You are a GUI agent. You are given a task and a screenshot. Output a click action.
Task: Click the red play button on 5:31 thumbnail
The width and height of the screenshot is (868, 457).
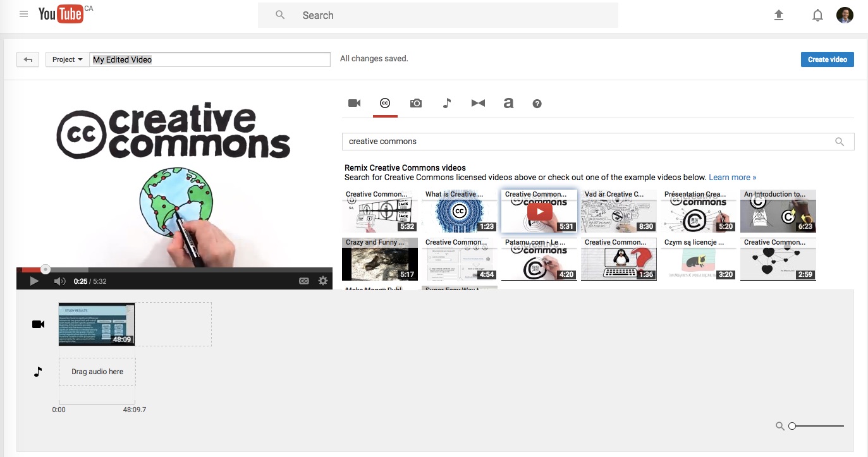coord(540,211)
